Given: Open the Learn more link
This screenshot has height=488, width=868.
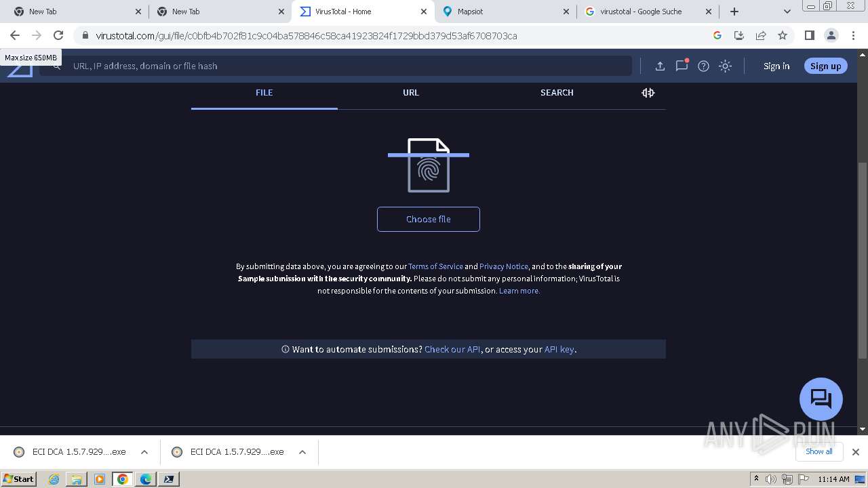Looking at the screenshot, I should tap(519, 291).
